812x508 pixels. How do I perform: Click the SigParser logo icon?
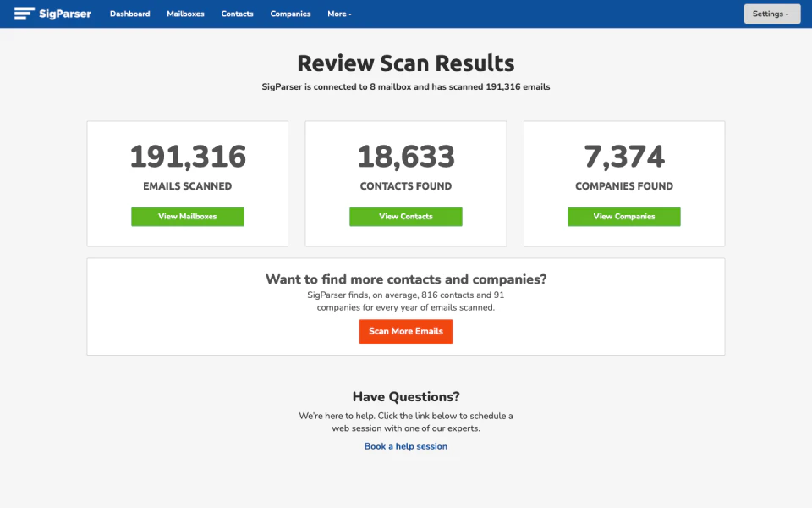(24, 13)
